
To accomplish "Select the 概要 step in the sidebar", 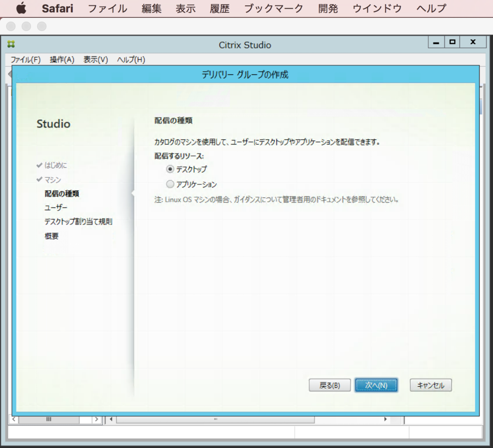I will point(52,236).
